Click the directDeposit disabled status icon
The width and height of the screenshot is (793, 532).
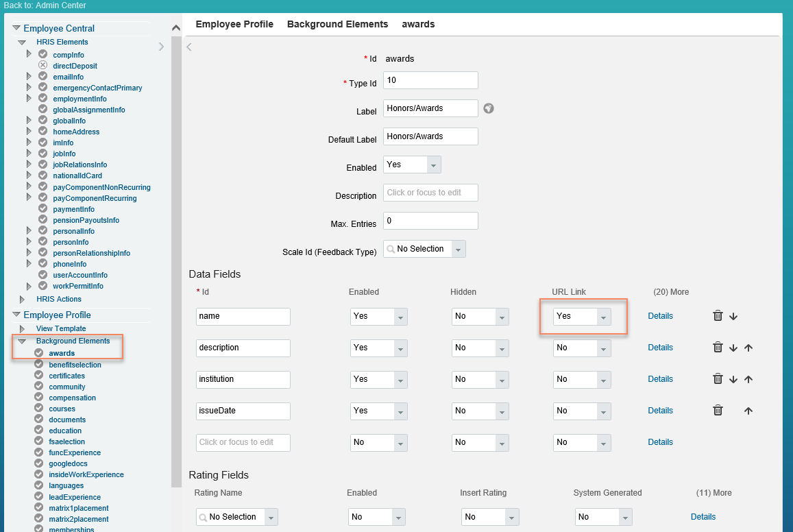[43, 65]
